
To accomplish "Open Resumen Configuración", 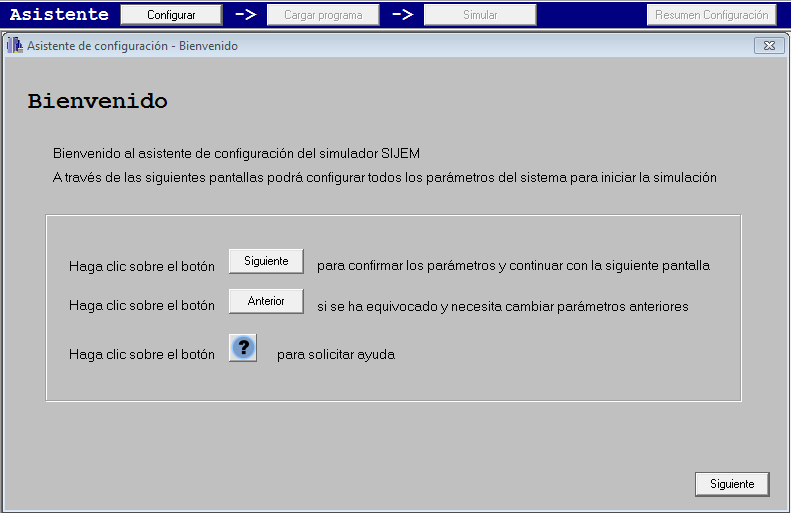I will point(711,15).
